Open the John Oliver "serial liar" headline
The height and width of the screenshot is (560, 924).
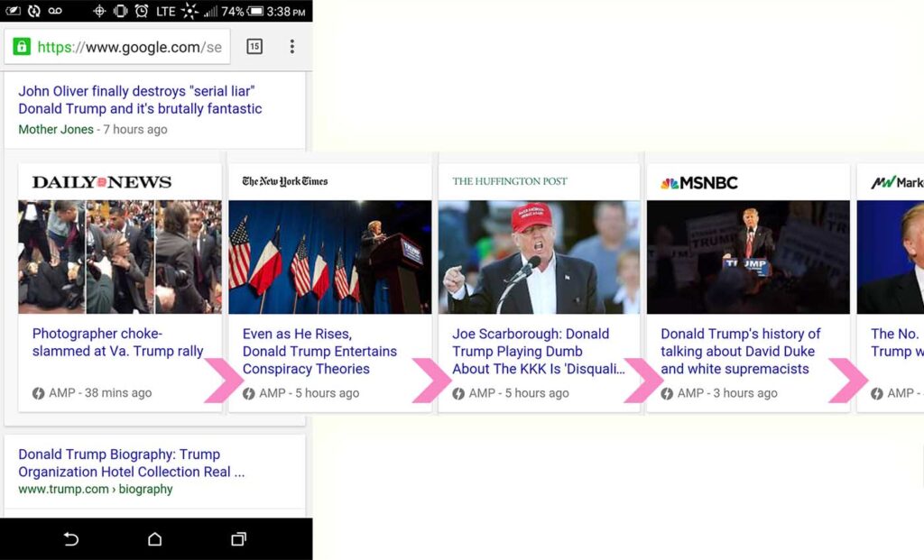pos(140,99)
